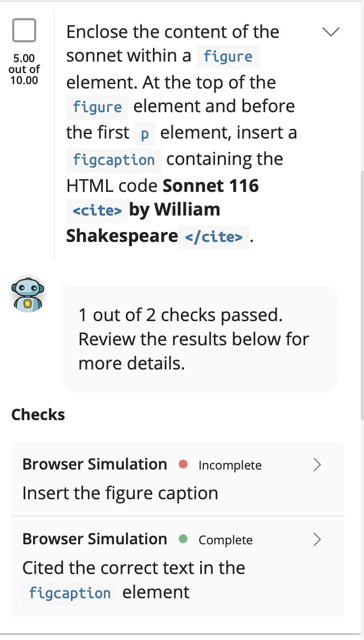Click the figcaption chip in the second check

click(69, 593)
